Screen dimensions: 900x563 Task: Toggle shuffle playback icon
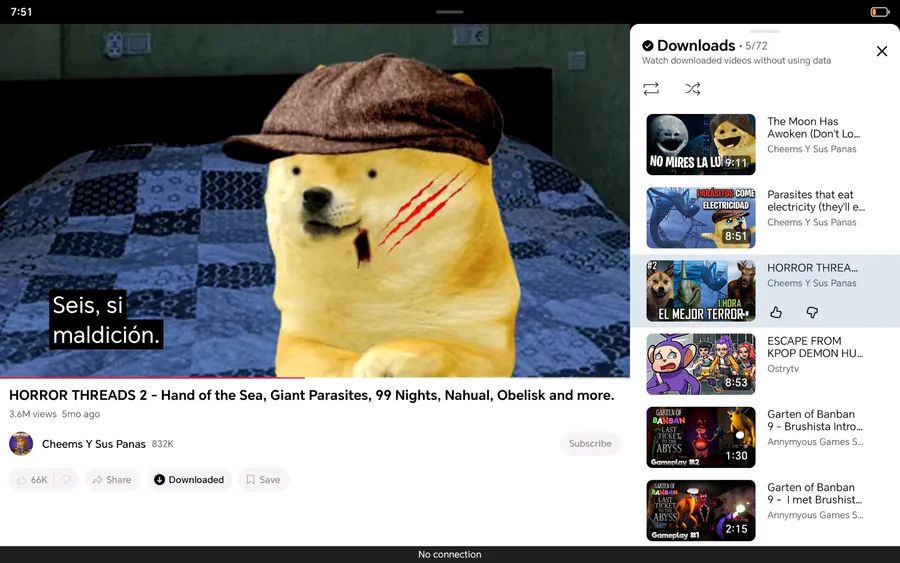pos(692,88)
